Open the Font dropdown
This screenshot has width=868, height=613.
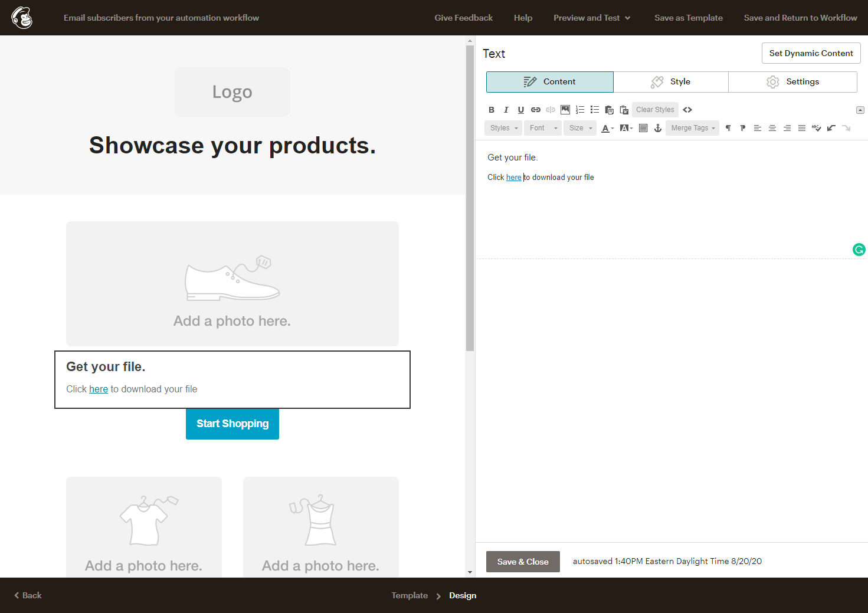click(x=543, y=128)
